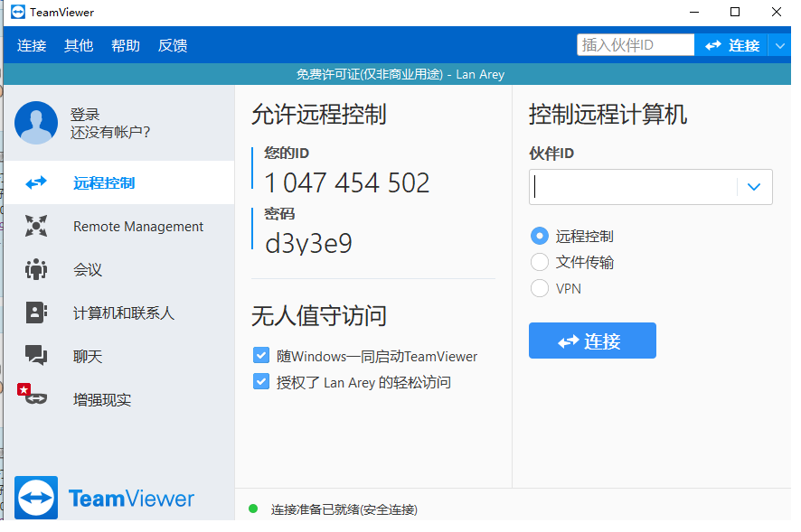Click the password d3y3e9
The height and width of the screenshot is (532, 801).
pyautogui.click(x=308, y=243)
